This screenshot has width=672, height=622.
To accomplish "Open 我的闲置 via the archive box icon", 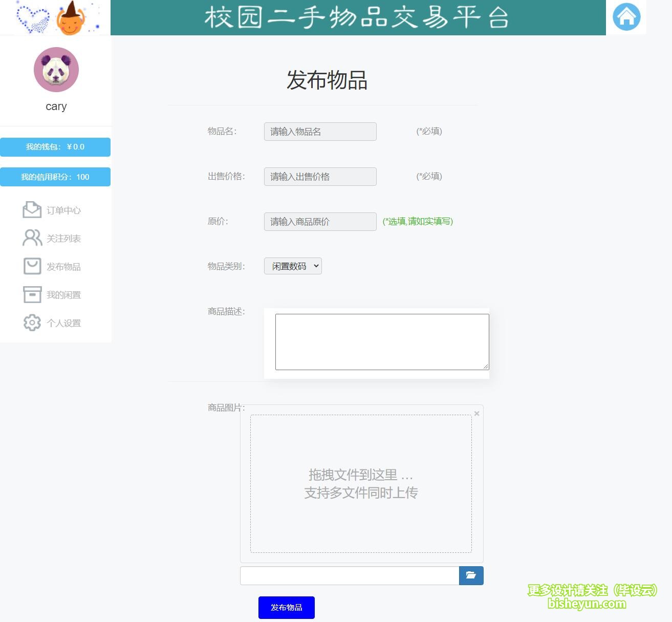I will tap(32, 294).
